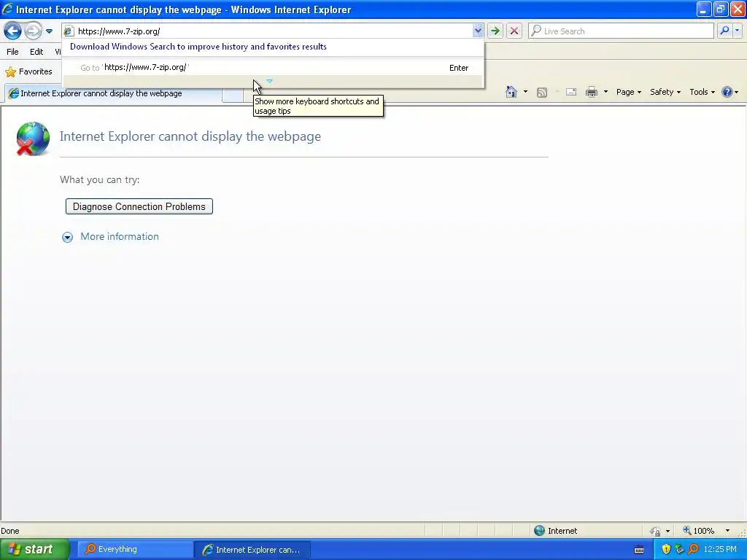The image size is (747, 560).
Task: Click the green Go arrow button
Action: point(495,31)
